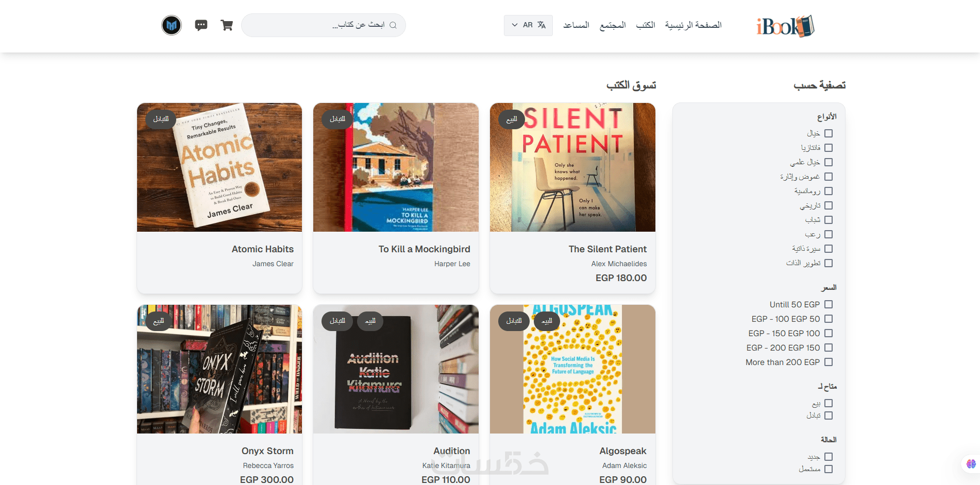
Task: Click the search magnifier icon
Action: click(393, 25)
